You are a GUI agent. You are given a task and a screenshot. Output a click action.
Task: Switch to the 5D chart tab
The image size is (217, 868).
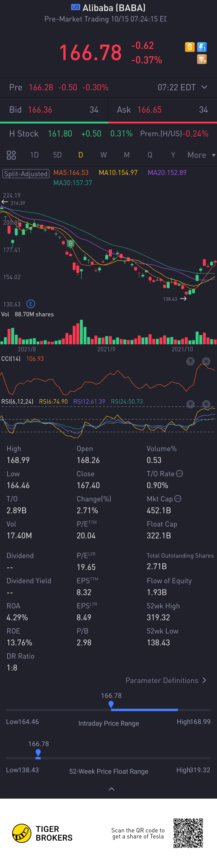click(x=57, y=155)
